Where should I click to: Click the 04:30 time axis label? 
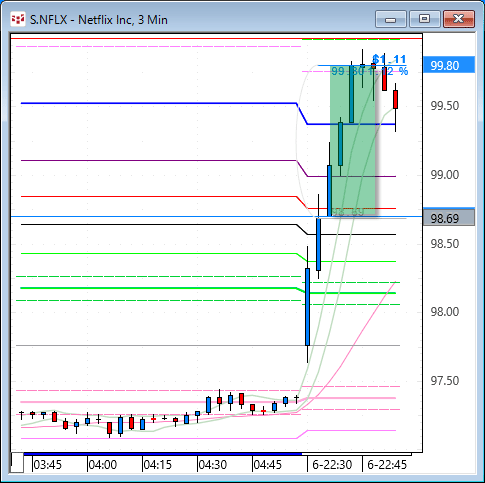[213, 464]
